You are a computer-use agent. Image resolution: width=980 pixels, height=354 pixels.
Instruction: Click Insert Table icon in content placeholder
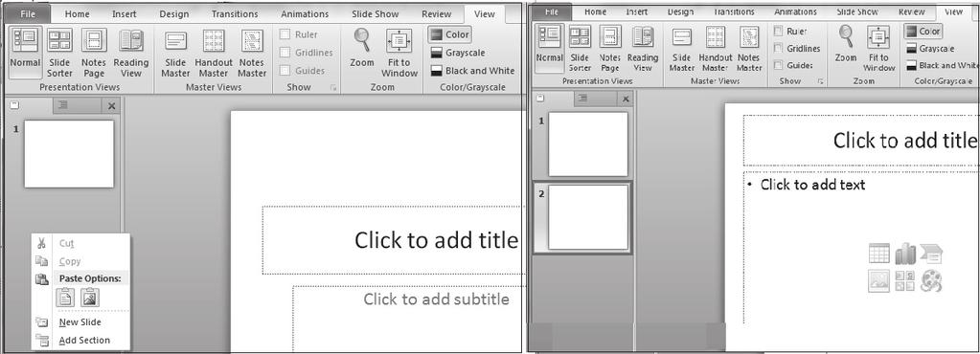(879, 254)
